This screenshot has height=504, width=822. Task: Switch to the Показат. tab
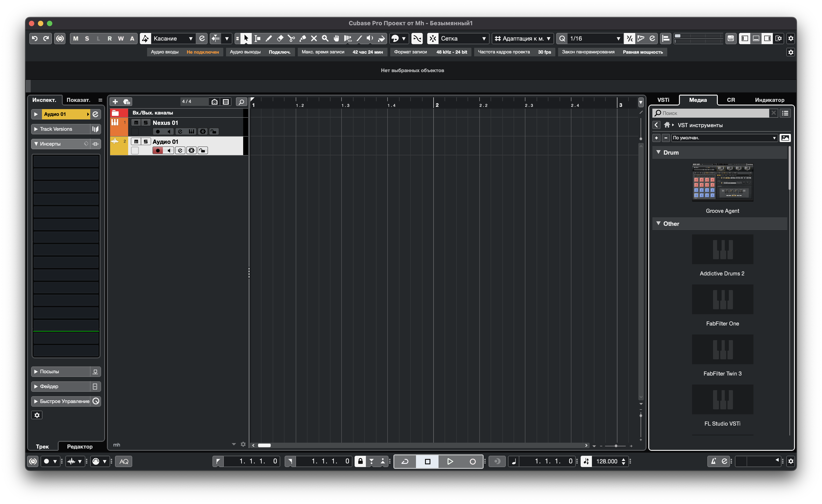click(x=79, y=100)
